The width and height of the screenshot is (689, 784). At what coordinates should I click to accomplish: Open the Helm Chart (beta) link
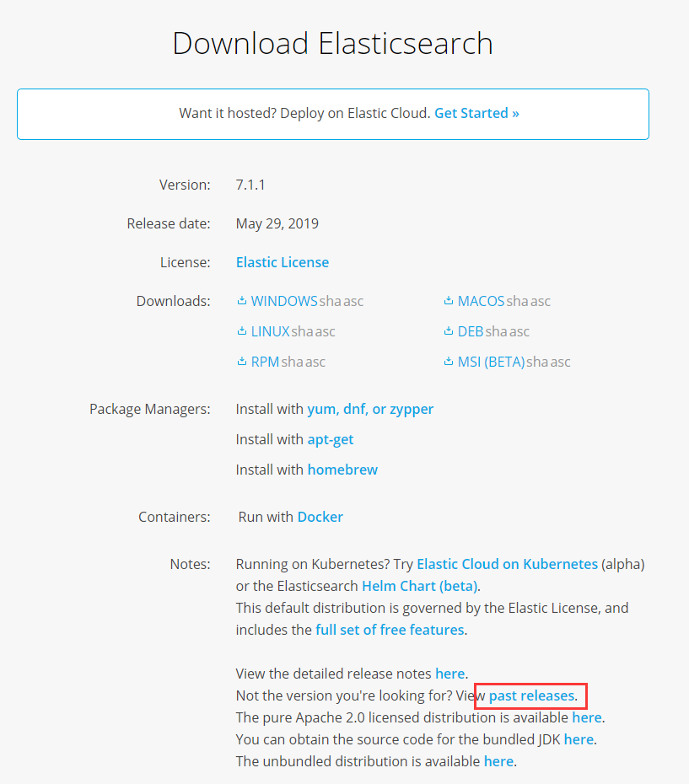click(419, 586)
